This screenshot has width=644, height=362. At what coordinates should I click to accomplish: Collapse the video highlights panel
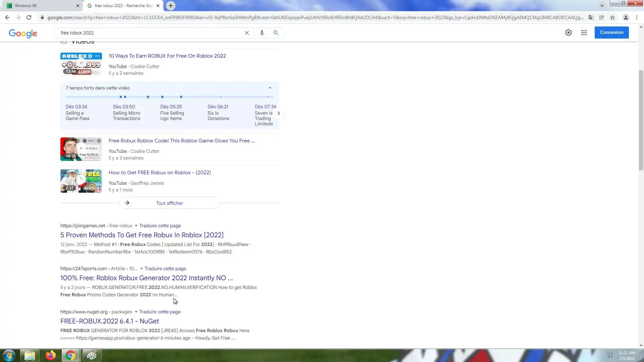(270, 88)
